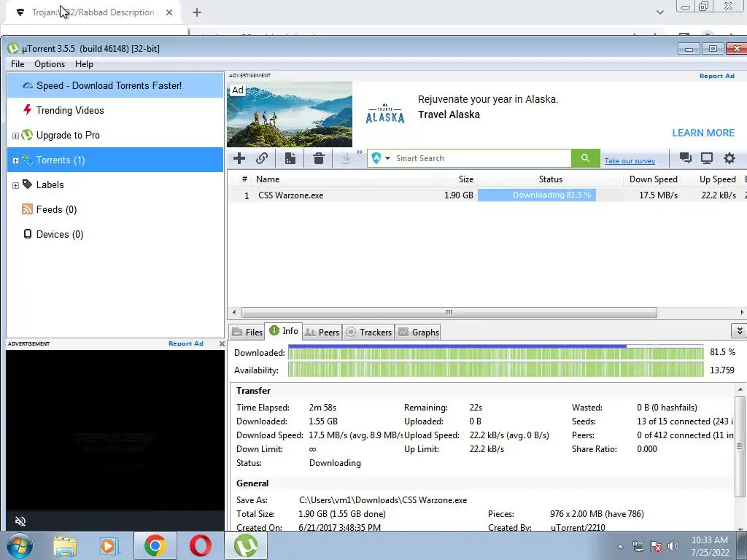Open a new browser tab

[197, 13]
